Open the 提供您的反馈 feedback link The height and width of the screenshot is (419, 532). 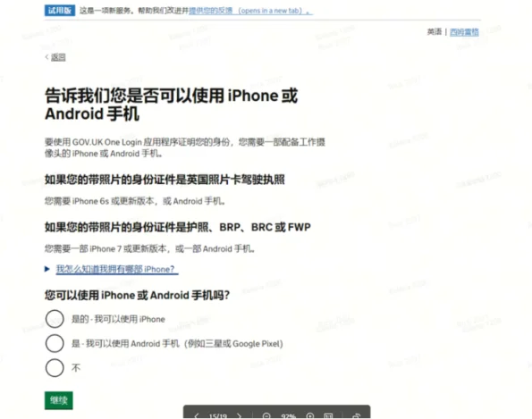click(x=250, y=11)
